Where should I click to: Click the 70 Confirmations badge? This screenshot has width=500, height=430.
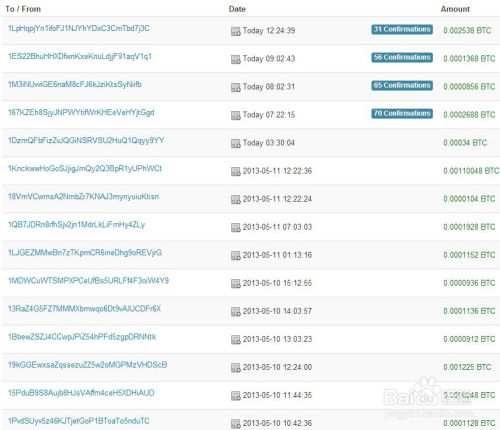click(x=402, y=113)
